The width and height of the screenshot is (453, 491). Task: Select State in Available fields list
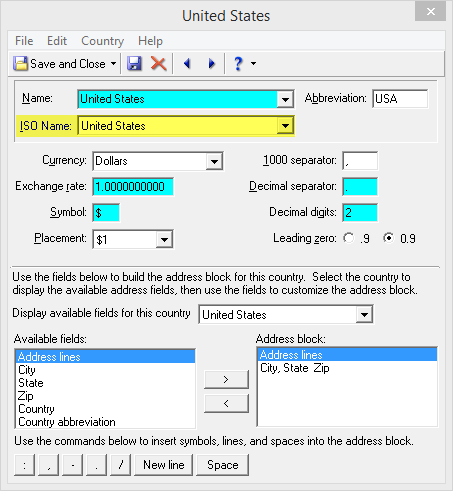(105, 383)
